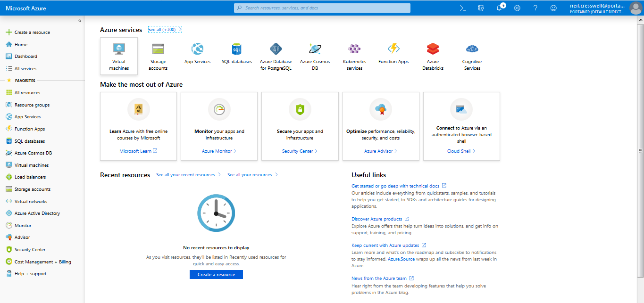Click the vertical scrollbar on the right edge
Image resolution: width=644 pixels, height=303 pixels.
(640, 151)
